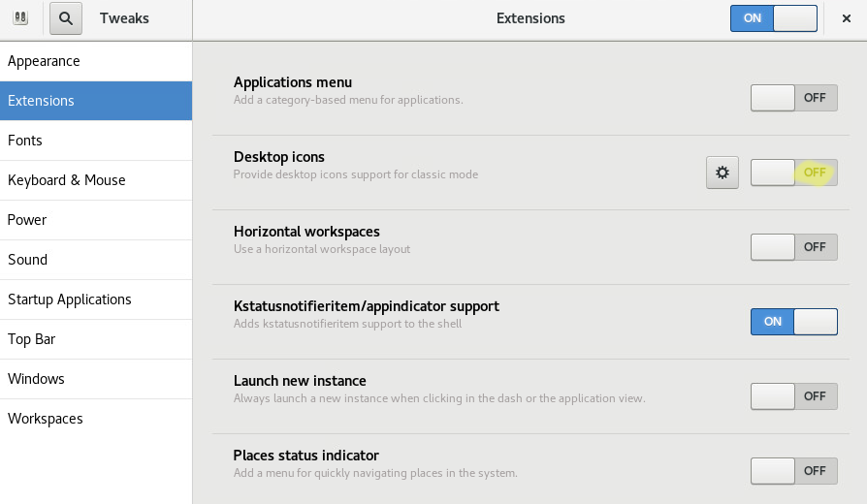Open the Power category
The width and height of the screenshot is (867, 504).
click(96, 220)
